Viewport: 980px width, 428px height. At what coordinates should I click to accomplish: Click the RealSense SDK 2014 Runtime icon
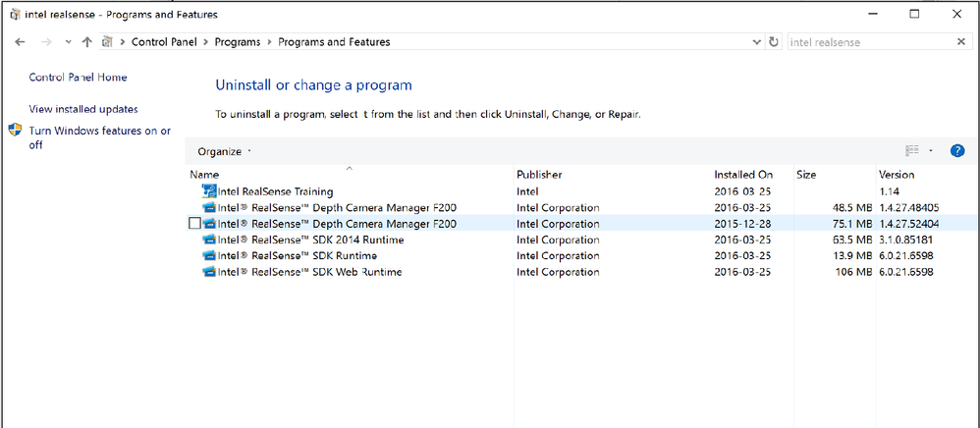tap(209, 240)
